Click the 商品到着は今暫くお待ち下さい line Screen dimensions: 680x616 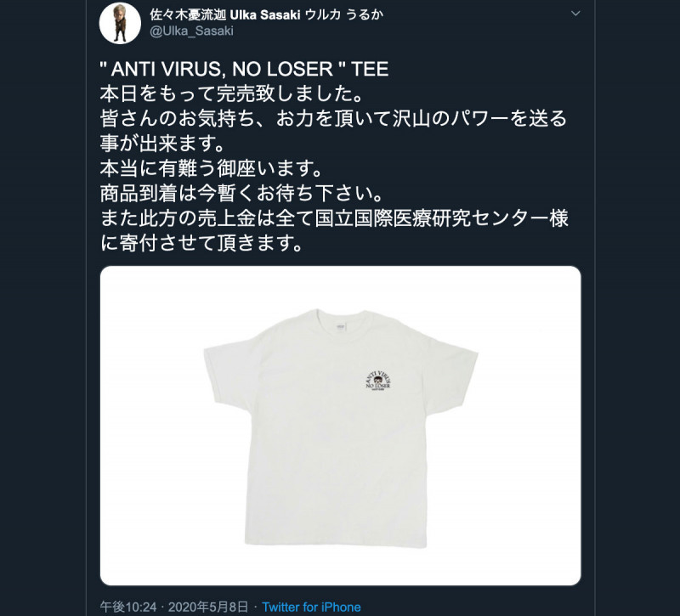pos(241,194)
